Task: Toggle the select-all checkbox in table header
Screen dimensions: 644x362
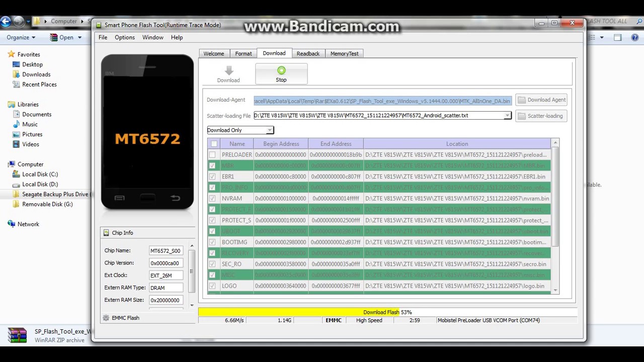Action: tap(214, 144)
